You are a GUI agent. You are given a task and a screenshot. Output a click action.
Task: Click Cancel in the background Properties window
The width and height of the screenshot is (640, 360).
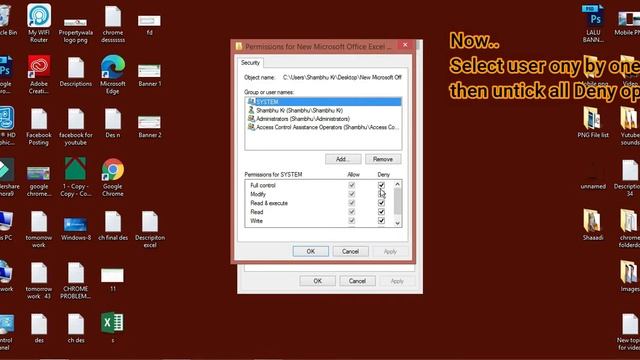357,281
